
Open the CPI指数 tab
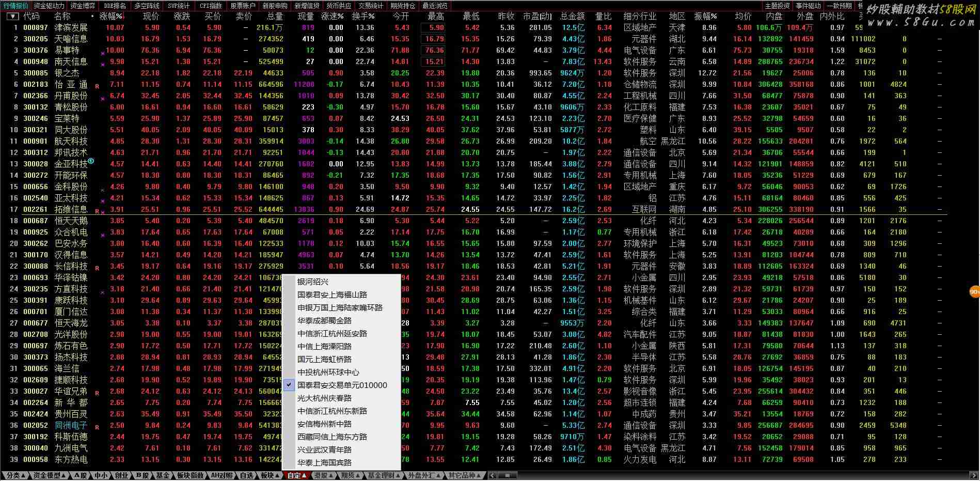[x=211, y=6]
